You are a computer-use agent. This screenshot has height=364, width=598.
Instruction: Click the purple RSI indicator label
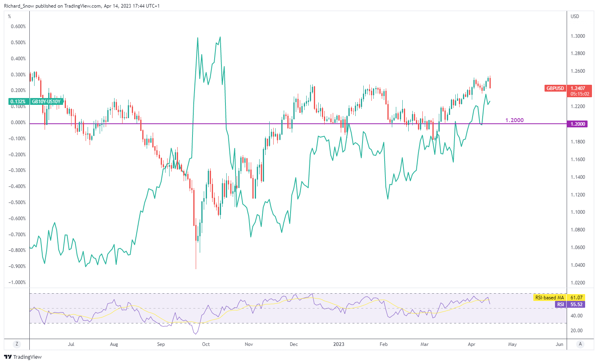pos(561,305)
